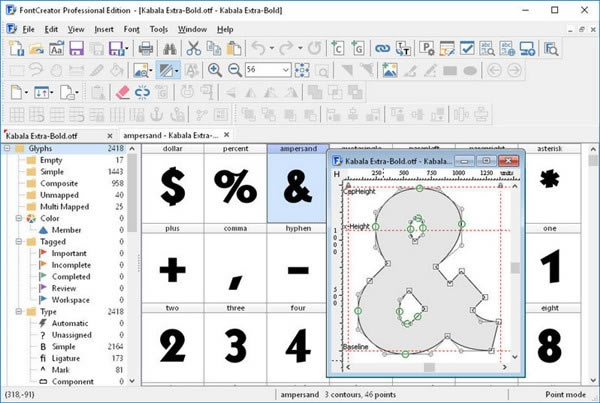Click the Zoom Out magnifier
600x403 pixels.
(x=235, y=70)
